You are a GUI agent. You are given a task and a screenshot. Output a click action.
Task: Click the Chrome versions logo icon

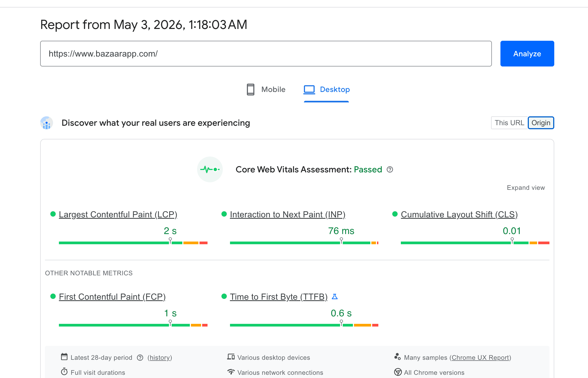pos(398,372)
